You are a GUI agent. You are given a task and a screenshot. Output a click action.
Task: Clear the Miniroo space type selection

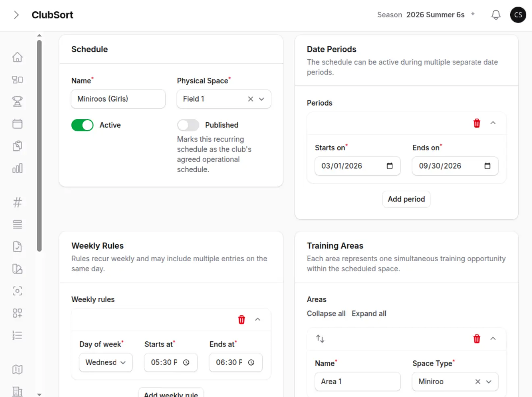click(x=478, y=382)
